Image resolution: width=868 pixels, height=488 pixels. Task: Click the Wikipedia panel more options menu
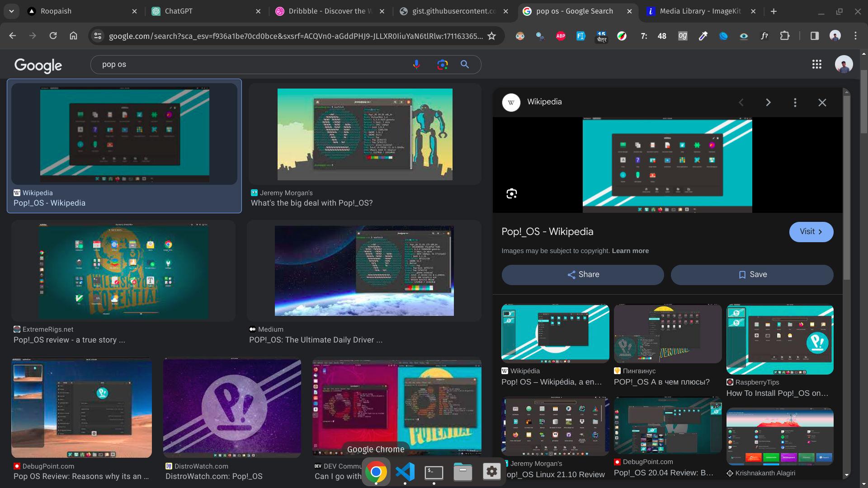pos(795,102)
